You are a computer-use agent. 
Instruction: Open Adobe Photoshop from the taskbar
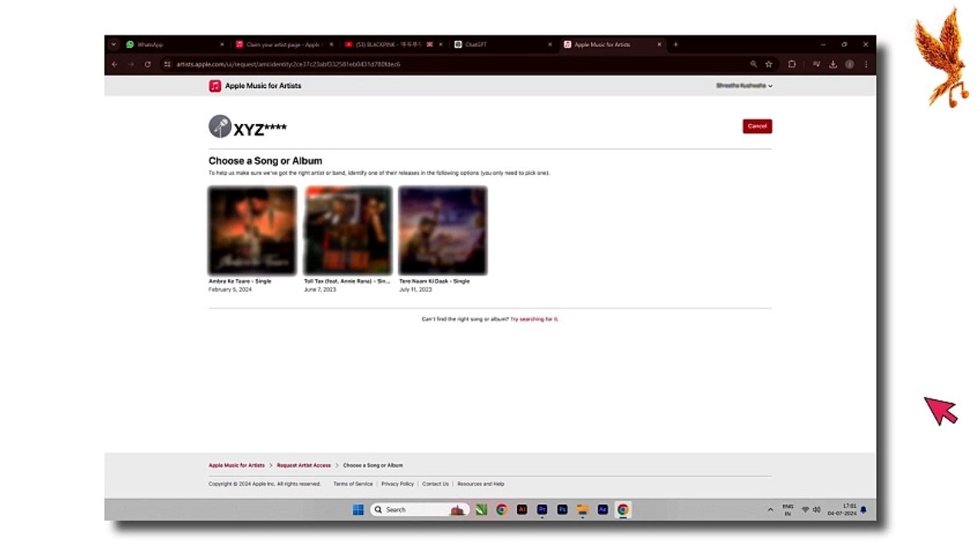(x=562, y=510)
